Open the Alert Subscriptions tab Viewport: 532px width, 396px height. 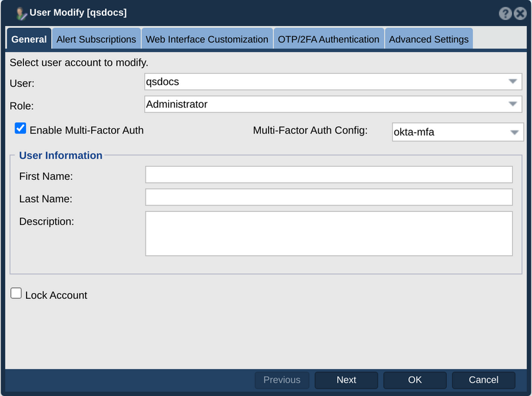click(96, 39)
